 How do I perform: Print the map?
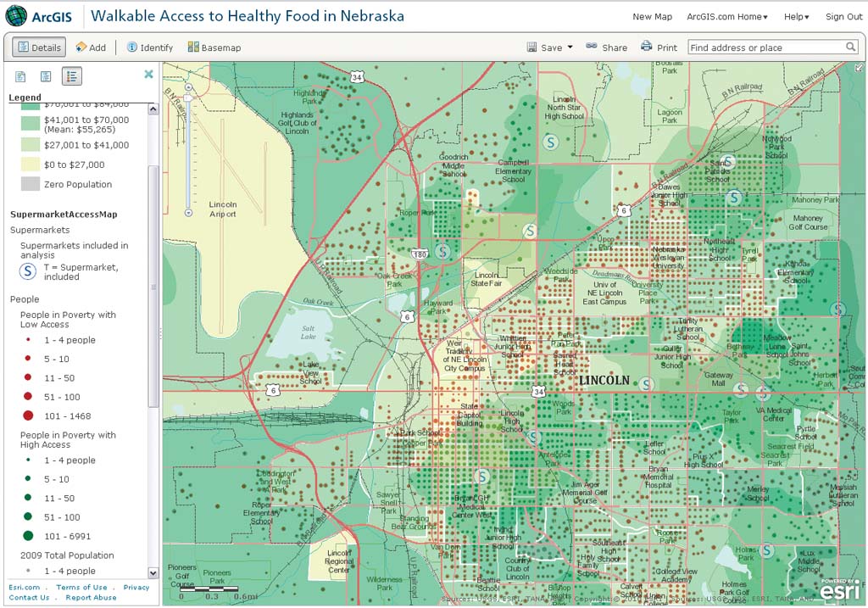pyautogui.click(x=659, y=47)
